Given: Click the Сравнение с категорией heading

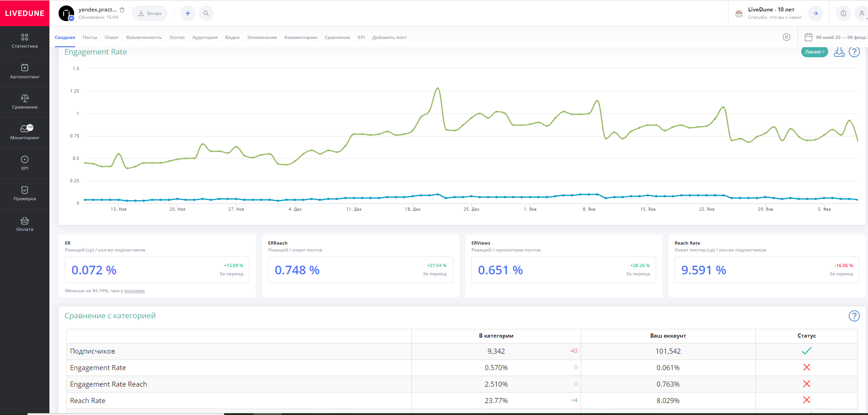Looking at the screenshot, I should click(110, 316).
